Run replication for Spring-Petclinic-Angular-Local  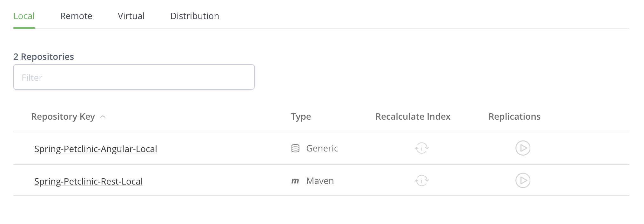pos(523,148)
